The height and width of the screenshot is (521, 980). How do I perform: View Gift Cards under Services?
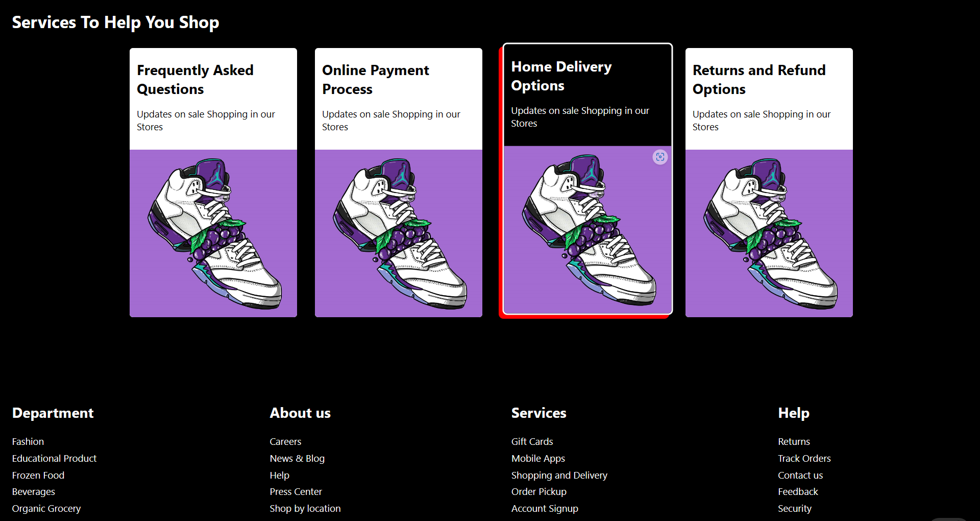[x=532, y=441]
